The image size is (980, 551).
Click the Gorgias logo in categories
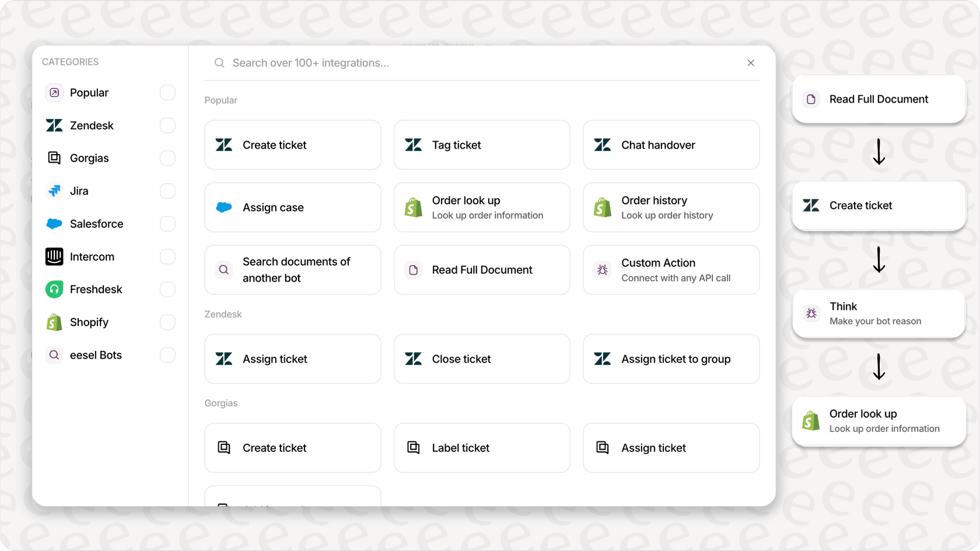point(54,158)
